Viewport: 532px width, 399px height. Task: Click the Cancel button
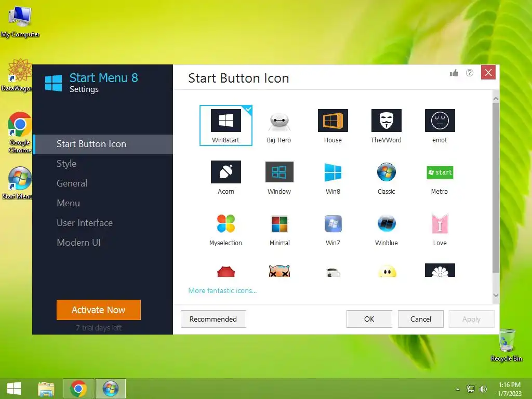421,319
